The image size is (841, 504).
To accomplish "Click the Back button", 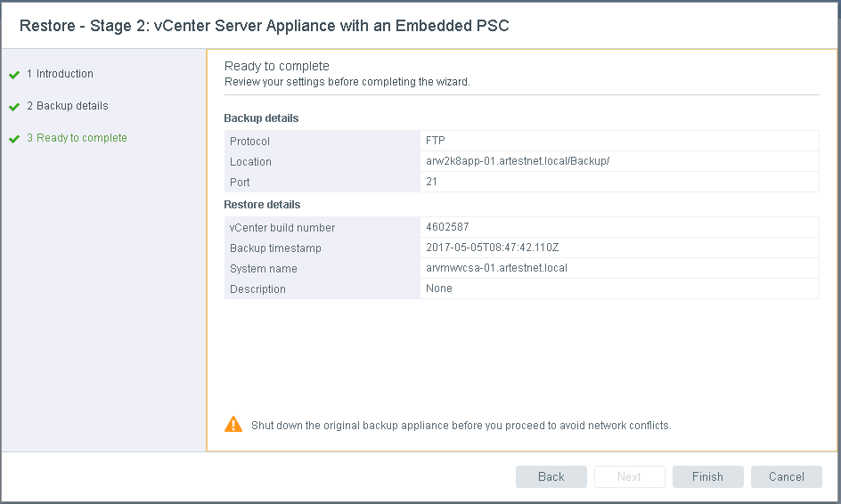I will click(551, 476).
